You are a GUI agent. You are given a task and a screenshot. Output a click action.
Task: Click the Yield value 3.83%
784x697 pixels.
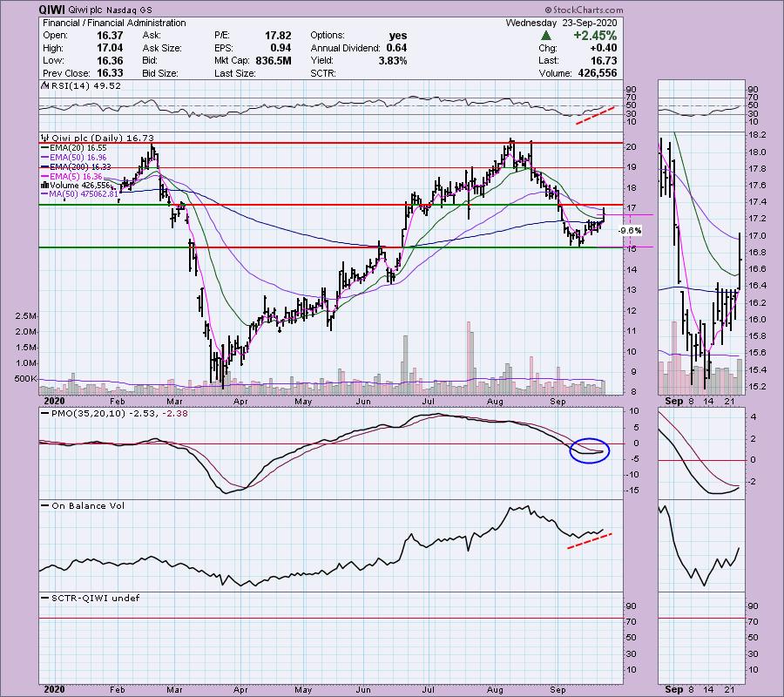pyautogui.click(x=393, y=60)
